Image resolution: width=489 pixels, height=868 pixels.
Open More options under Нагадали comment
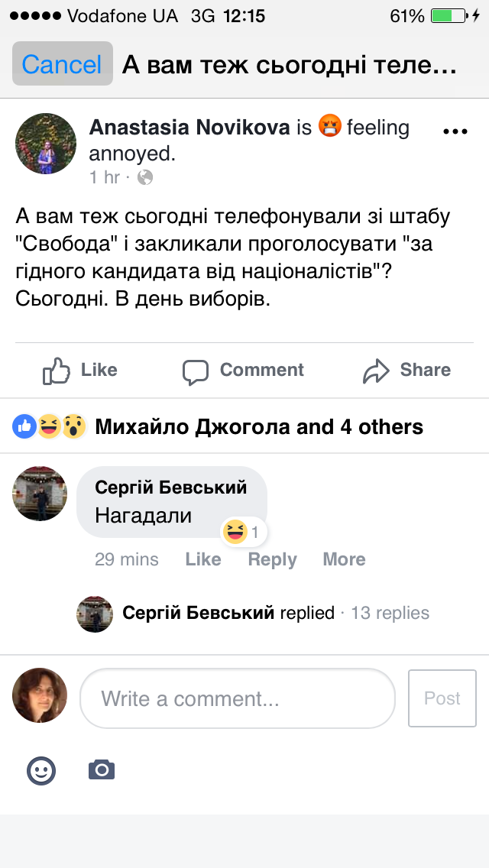point(344,559)
